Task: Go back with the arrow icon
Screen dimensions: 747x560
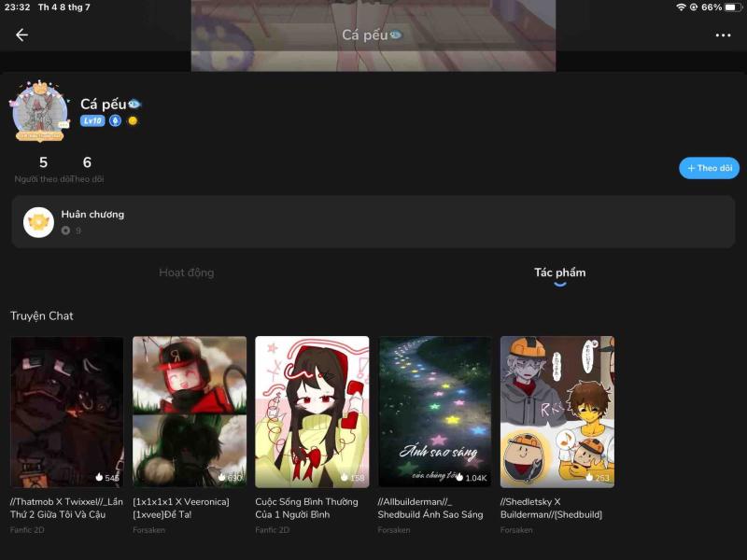Action: coord(21,35)
